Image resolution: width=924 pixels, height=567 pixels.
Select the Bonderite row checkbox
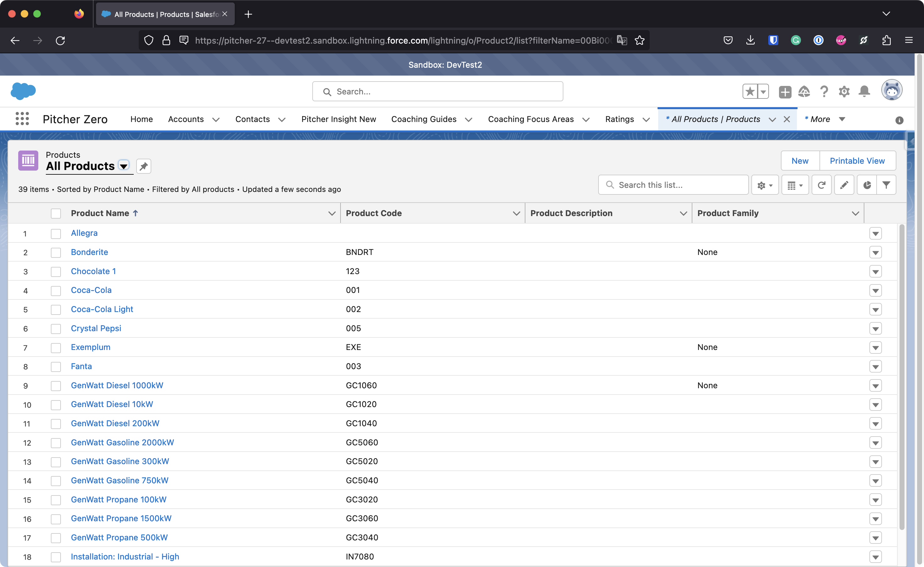pos(56,252)
